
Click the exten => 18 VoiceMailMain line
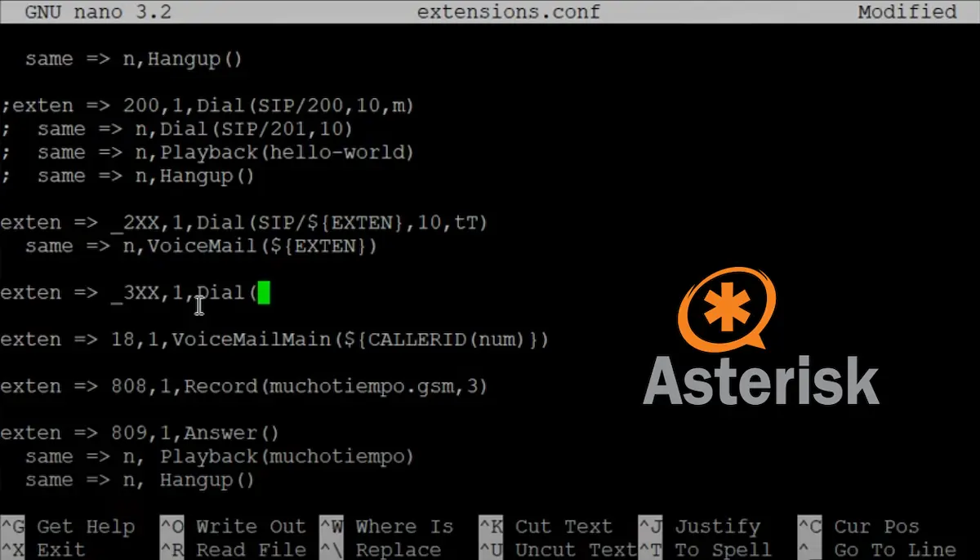(x=274, y=340)
